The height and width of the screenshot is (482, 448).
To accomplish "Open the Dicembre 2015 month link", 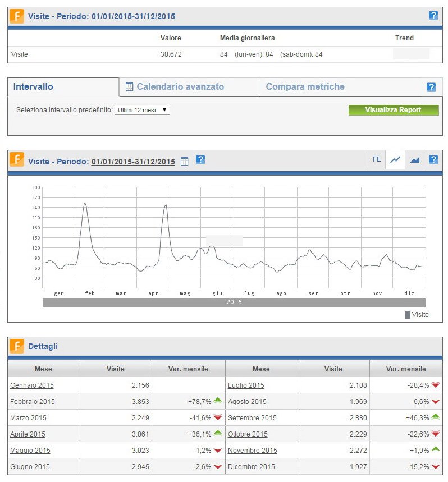I will click(x=251, y=467).
